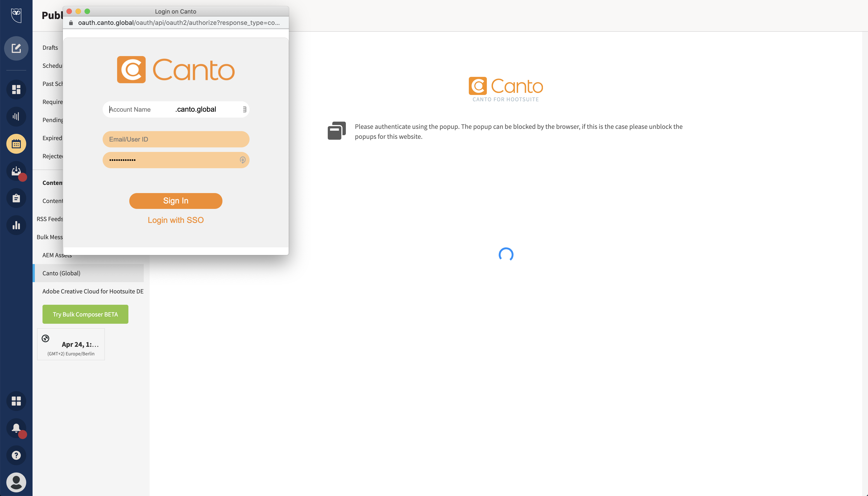Click the Canto for Hootsuite logo
The height and width of the screenshot is (496, 868).
506,90
